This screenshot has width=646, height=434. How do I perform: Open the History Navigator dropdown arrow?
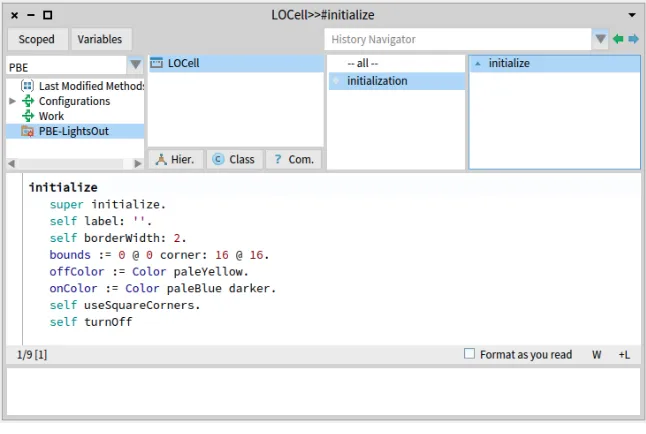pyautogui.click(x=600, y=39)
